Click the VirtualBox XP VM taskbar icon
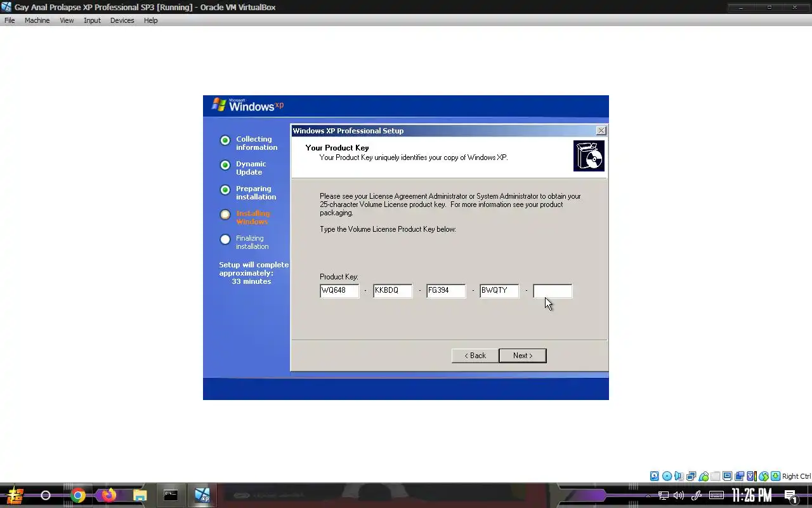Image resolution: width=812 pixels, height=508 pixels. pyautogui.click(x=202, y=495)
